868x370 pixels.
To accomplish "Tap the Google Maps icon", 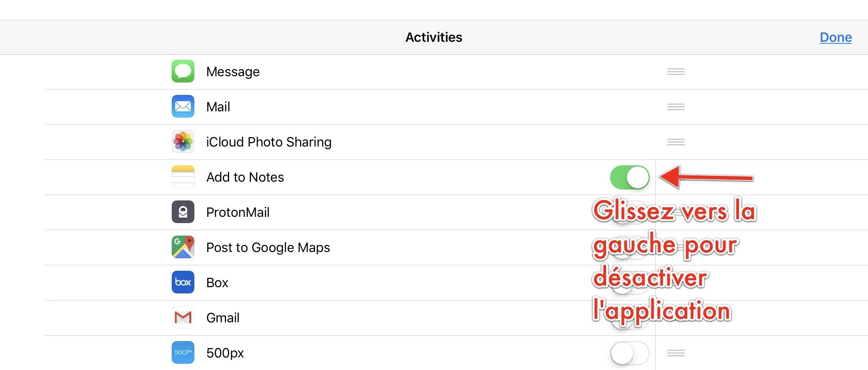I will 183,247.
